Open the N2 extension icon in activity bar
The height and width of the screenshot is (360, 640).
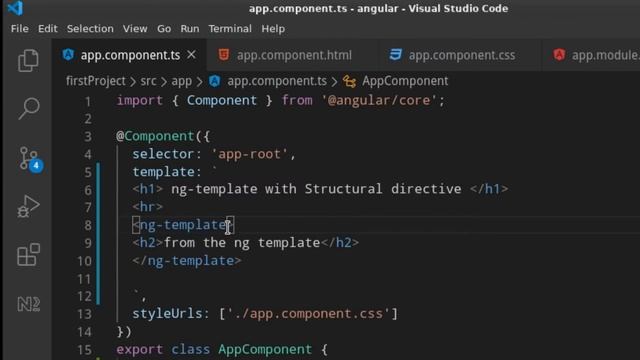(x=29, y=304)
